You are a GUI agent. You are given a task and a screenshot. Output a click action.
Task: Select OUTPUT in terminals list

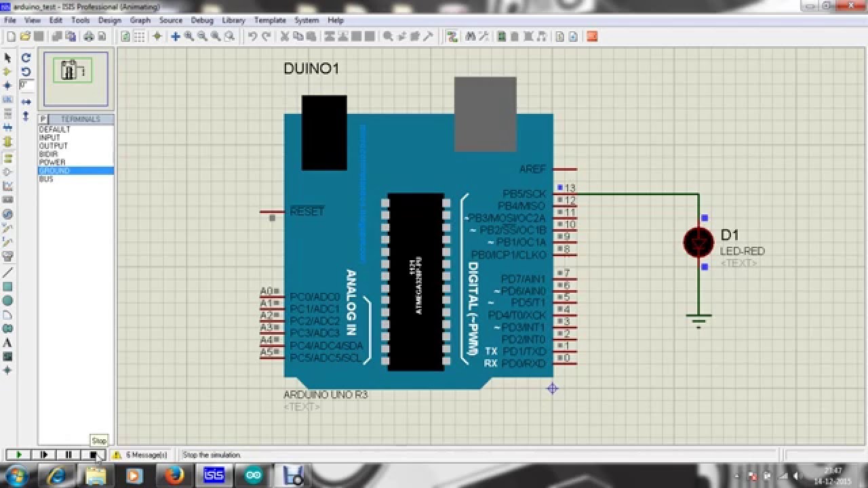(x=75, y=146)
